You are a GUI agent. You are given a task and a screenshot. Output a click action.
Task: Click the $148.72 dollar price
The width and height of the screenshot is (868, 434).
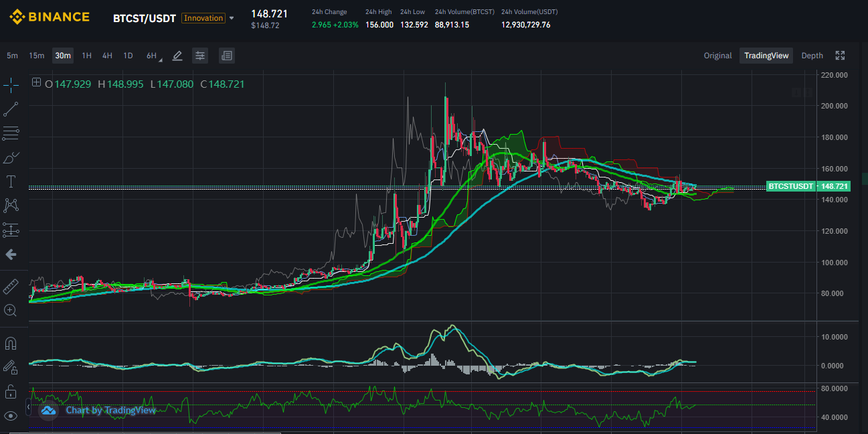pyautogui.click(x=266, y=25)
